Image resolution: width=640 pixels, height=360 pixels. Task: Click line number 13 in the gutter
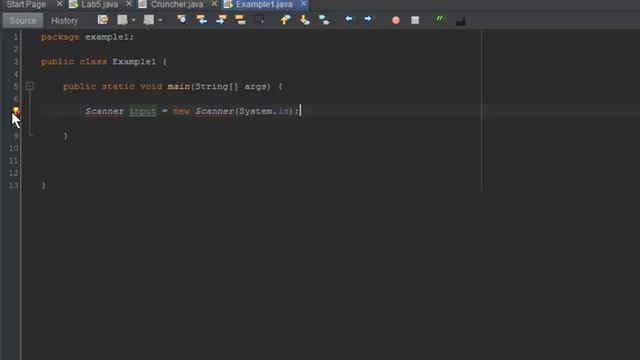click(x=13, y=185)
